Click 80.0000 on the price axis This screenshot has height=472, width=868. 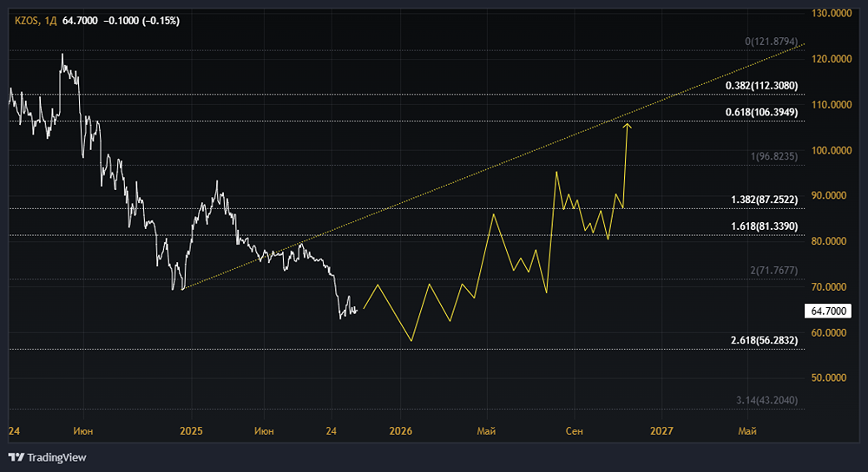pyautogui.click(x=829, y=241)
